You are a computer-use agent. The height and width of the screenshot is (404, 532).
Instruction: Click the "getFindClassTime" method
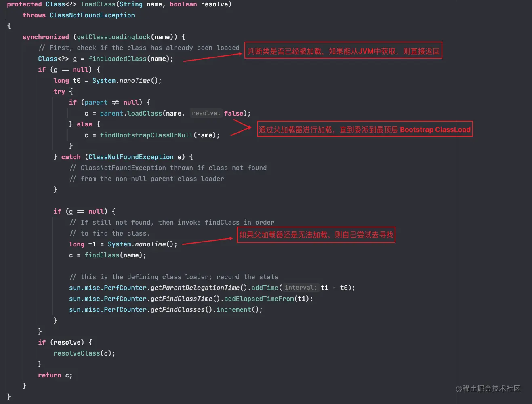point(181,299)
